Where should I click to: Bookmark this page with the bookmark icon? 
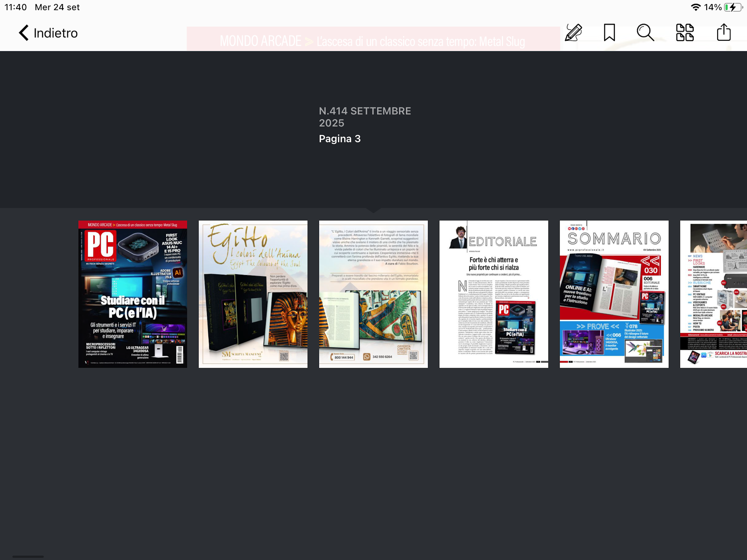[609, 33]
